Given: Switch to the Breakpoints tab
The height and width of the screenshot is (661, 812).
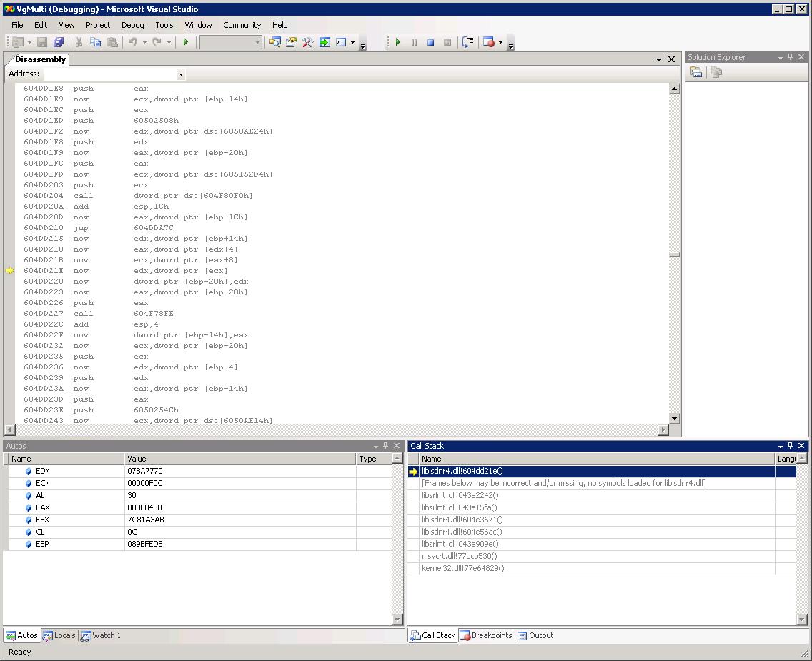Looking at the screenshot, I should [x=487, y=635].
